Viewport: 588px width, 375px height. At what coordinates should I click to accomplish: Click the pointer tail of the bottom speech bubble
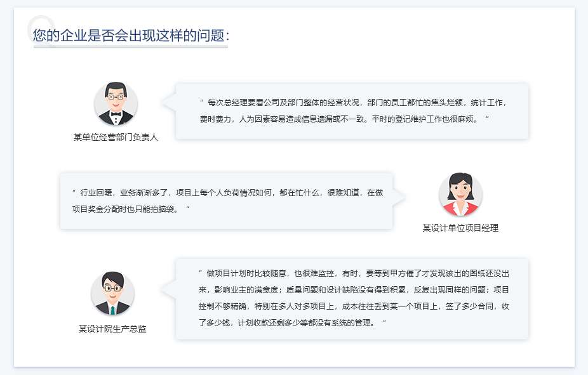pyautogui.click(x=169, y=290)
